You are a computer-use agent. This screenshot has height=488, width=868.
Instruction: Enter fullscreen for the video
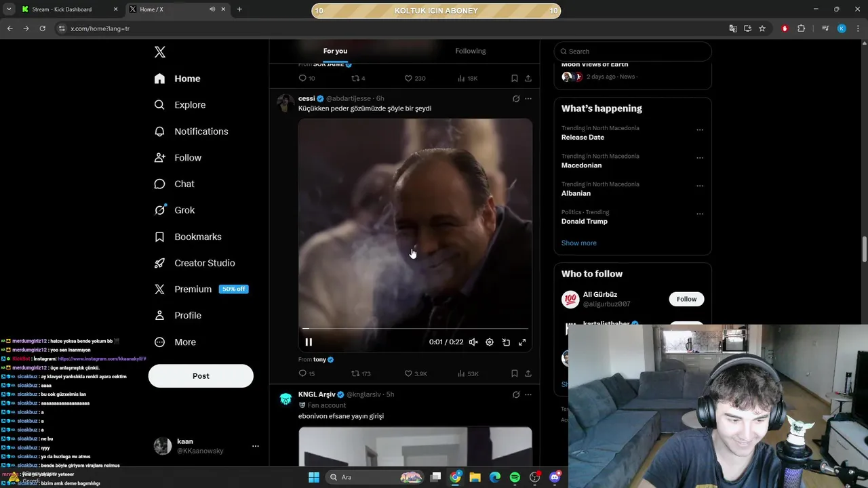click(522, 342)
